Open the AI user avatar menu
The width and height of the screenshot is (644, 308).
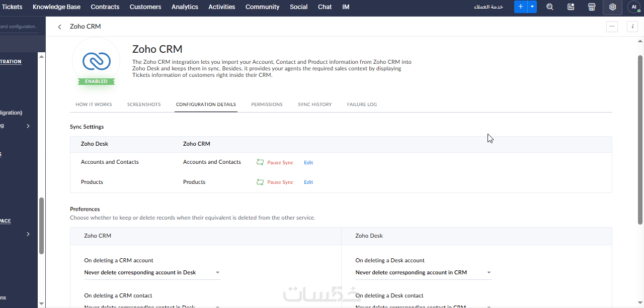634,7
